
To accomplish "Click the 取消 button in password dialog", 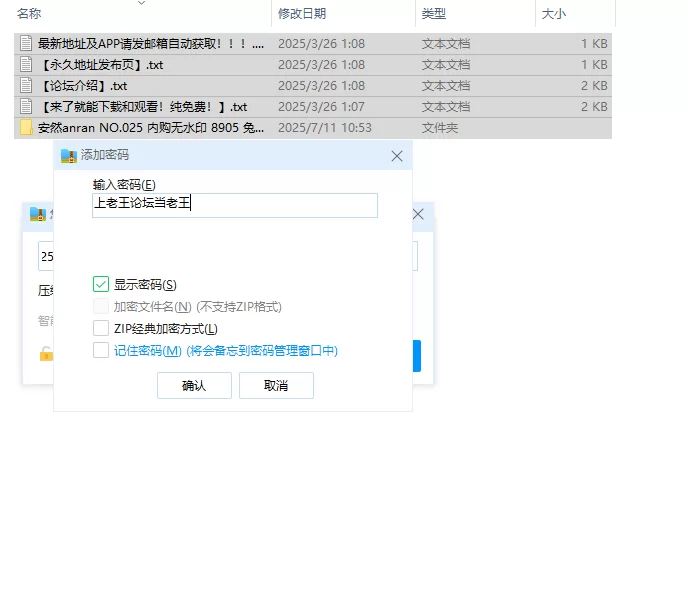I will (x=276, y=385).
